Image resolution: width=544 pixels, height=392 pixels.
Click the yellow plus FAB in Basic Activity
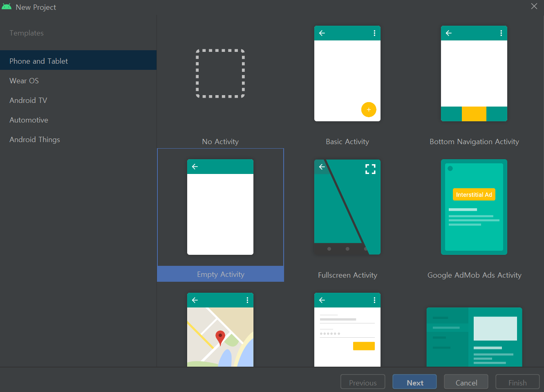click(x=369, y=109)
